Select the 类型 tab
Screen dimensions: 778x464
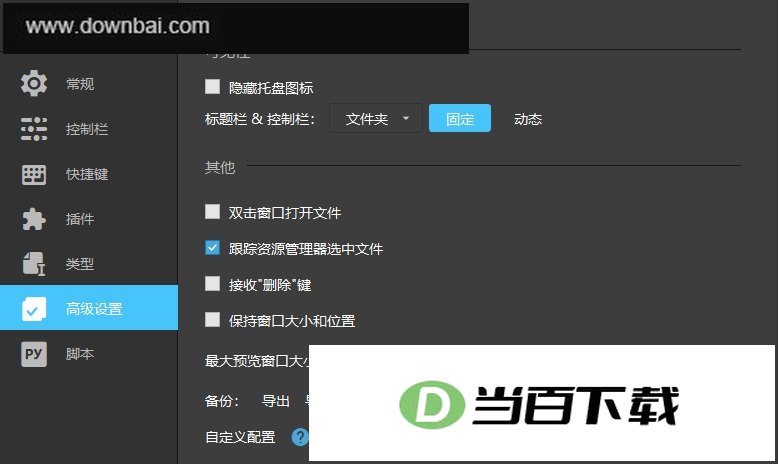click(x=89, y=264)
